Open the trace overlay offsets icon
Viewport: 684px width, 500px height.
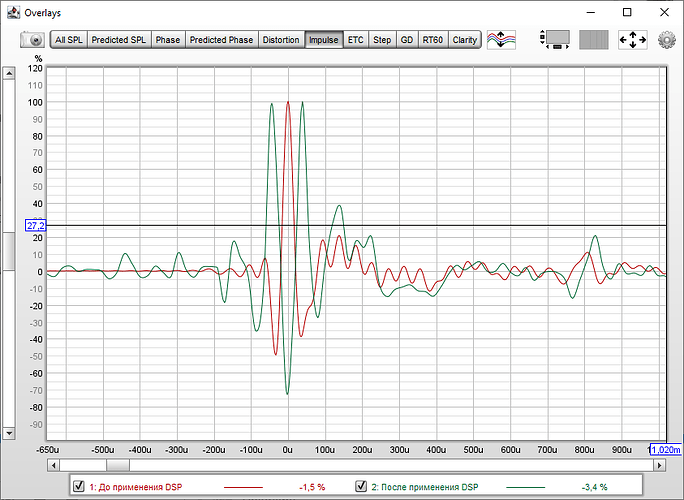[503, 40]
